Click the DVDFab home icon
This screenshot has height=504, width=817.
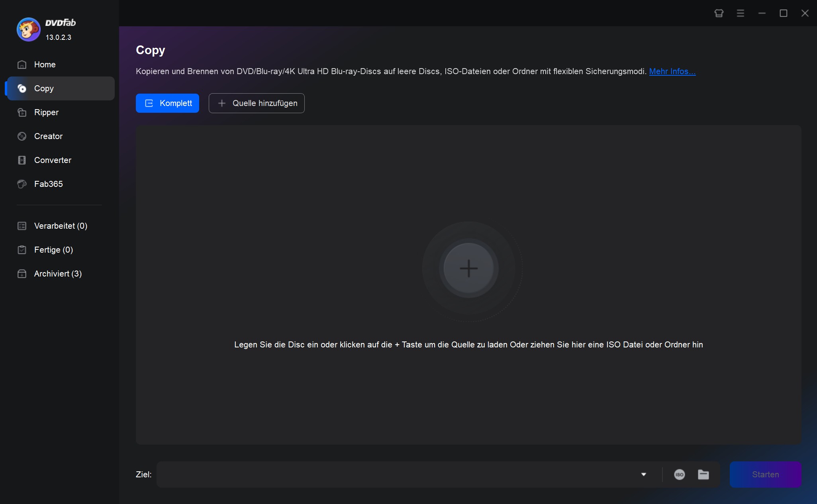tap(22, 64)
